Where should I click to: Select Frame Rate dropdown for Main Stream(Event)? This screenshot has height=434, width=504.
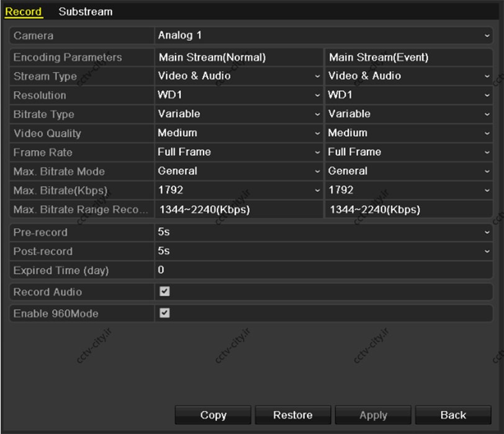[x=409, y=152]
